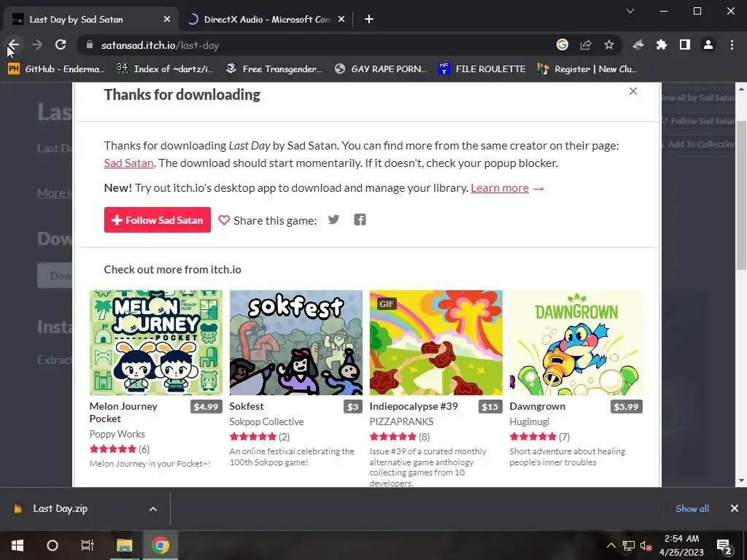This screenshot has width=747, height=560.
Task: Click the Melon Journey Pocket title link
Action: [123, 413]
